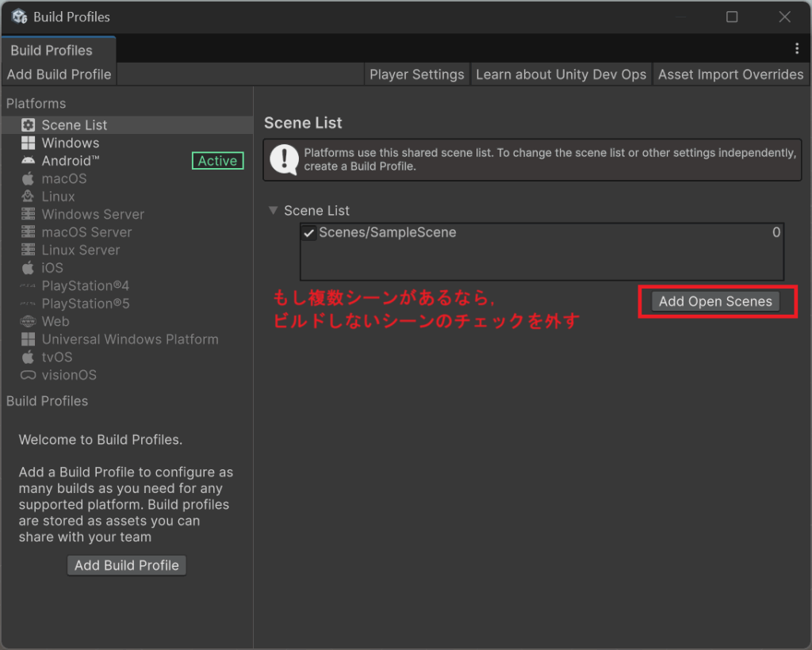Click the macOS Server icon
The width and height of the screenshot is (812, 650).
[28, 231]
